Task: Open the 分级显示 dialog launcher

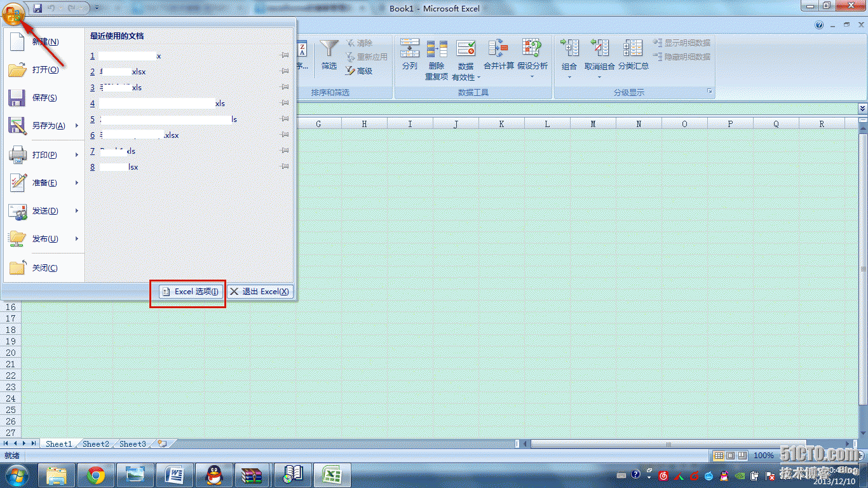Action: point(710,93)
